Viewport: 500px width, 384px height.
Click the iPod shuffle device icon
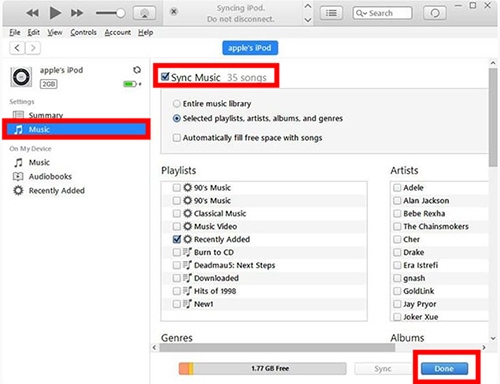click(x=21, y=77)
